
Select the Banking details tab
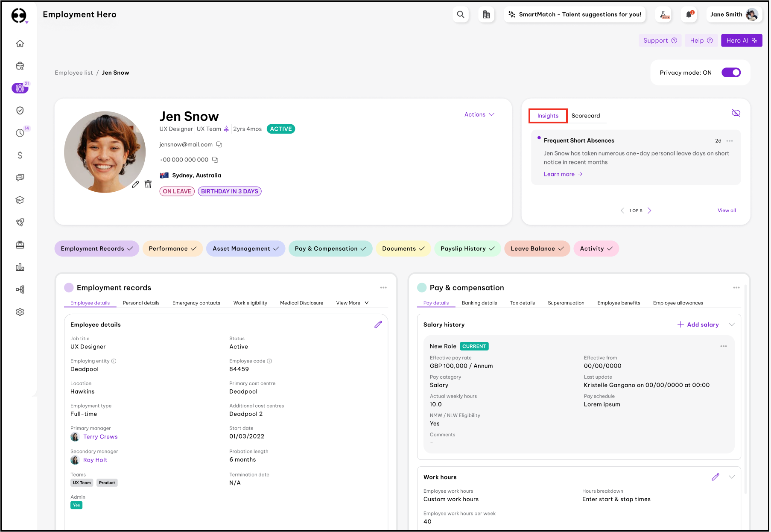pos(479,303)
